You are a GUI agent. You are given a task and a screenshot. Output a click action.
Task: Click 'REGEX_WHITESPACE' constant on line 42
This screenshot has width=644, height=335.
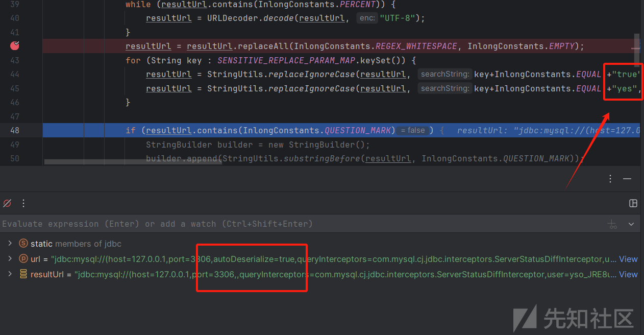point(416,46)
